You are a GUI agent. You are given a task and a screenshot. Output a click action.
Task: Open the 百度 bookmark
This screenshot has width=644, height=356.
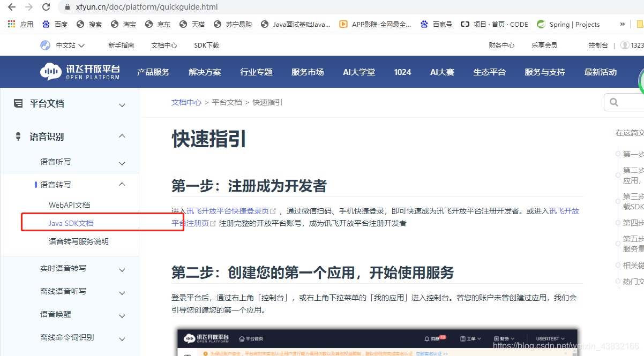click(55, 24)
